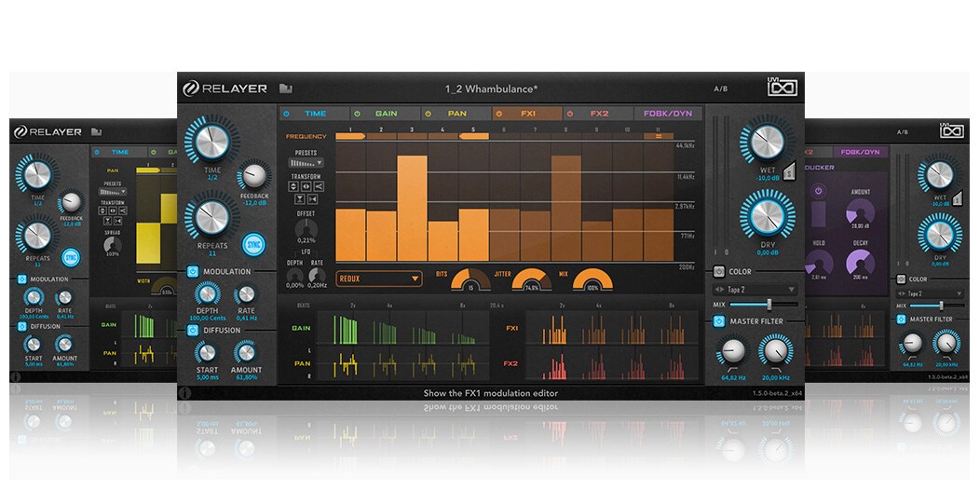The image size is (980, 490).
Task: Toggle the power icon on the FX2 tab
Action: click(x=570, y=114)
